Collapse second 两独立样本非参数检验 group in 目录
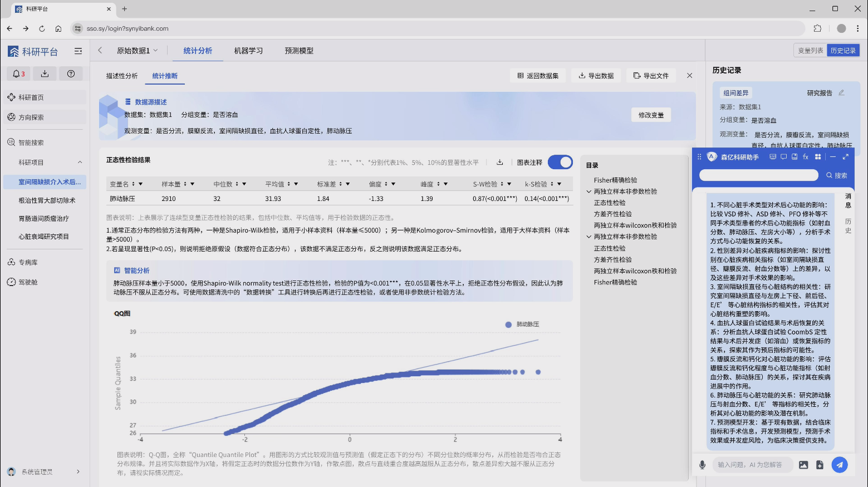The image size is (868, 487). click(x=589, y=237)
